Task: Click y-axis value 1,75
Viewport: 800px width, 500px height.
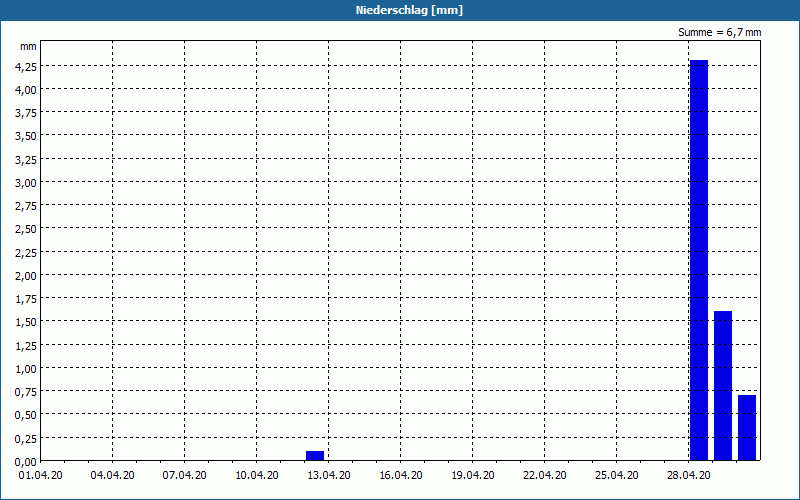Action: [x=26, y=299]
